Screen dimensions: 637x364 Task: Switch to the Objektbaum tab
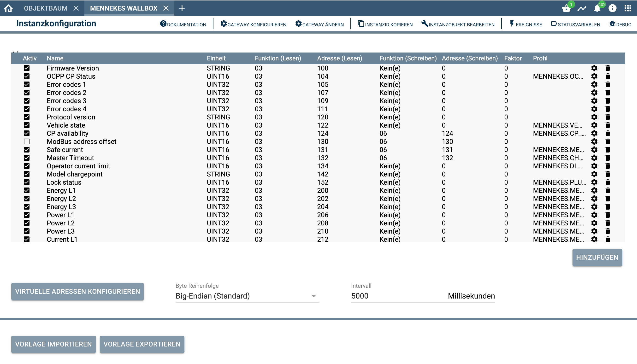click(x=46, y=8)
